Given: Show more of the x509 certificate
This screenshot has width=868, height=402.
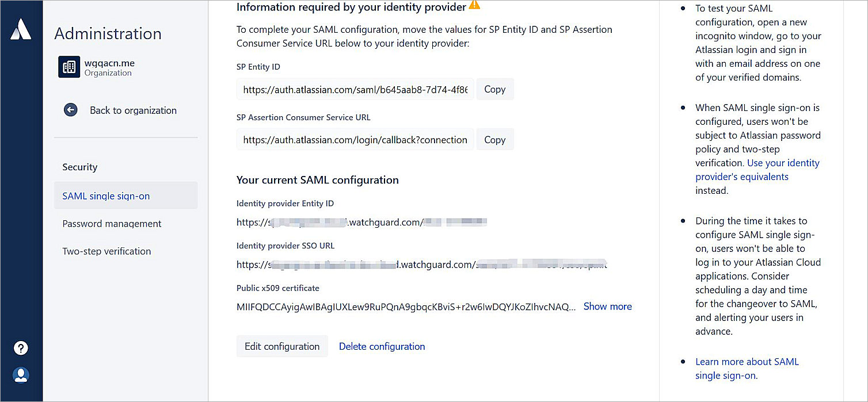Looking at the screenshot, I should coord(607,307).
